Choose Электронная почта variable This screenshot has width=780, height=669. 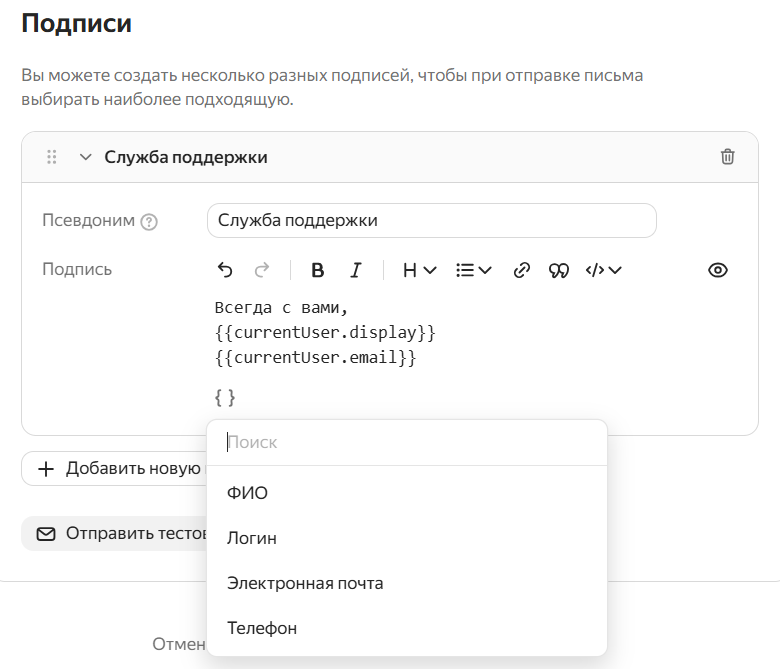click(407, 583)
